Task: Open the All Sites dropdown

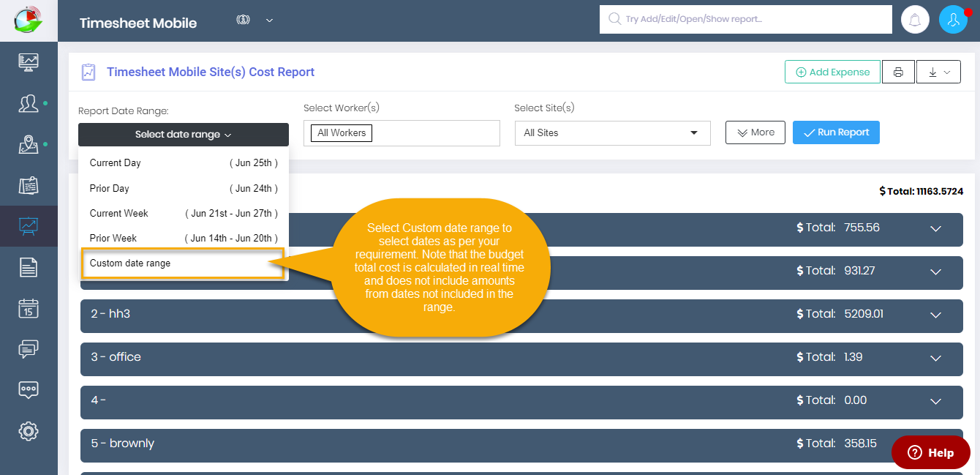Action: 613,133
